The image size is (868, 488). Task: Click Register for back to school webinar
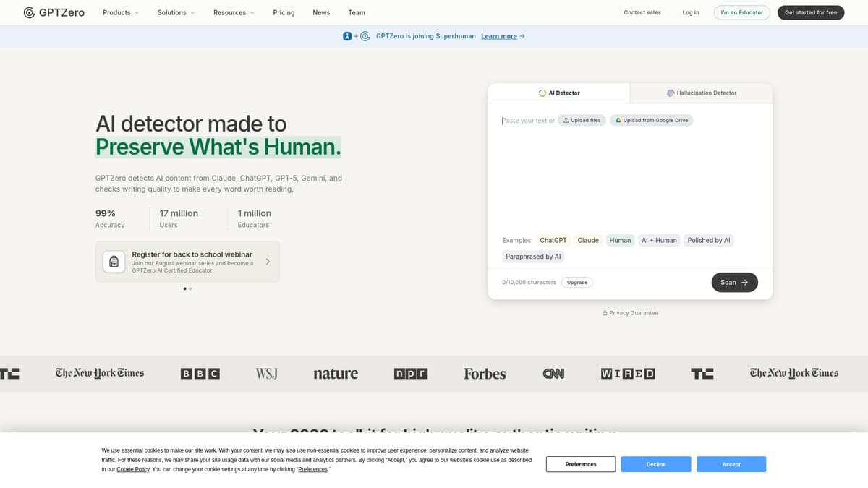192,254
